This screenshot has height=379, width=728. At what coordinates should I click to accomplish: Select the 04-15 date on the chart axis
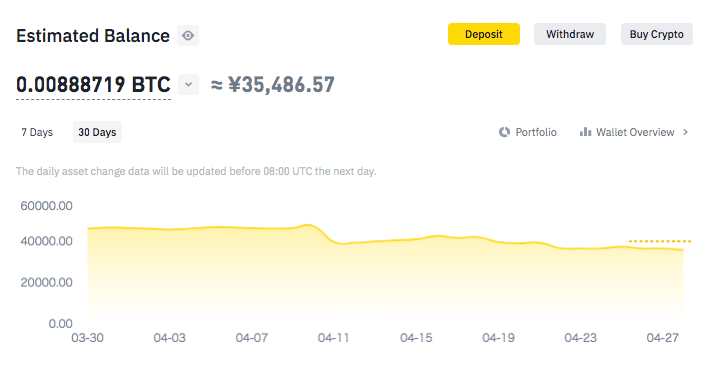tap(416, 338)
